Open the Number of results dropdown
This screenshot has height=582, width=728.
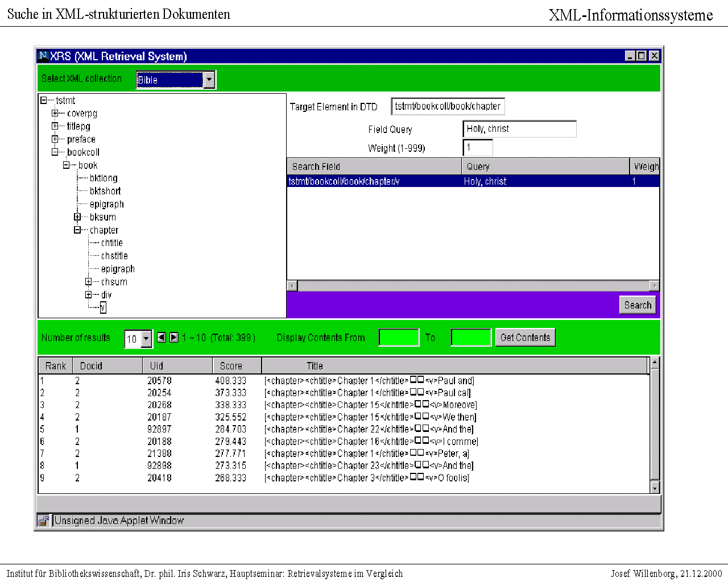[x=146, y=339]
